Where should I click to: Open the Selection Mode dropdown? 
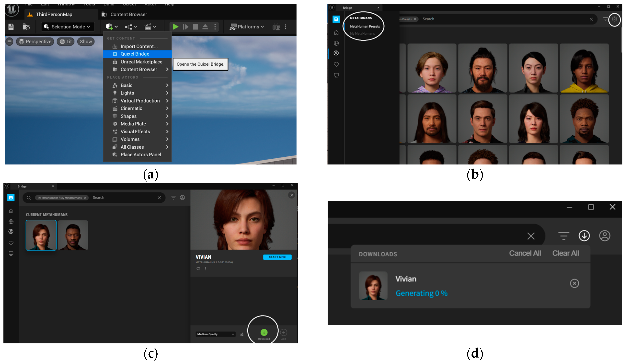click(68, 27)
